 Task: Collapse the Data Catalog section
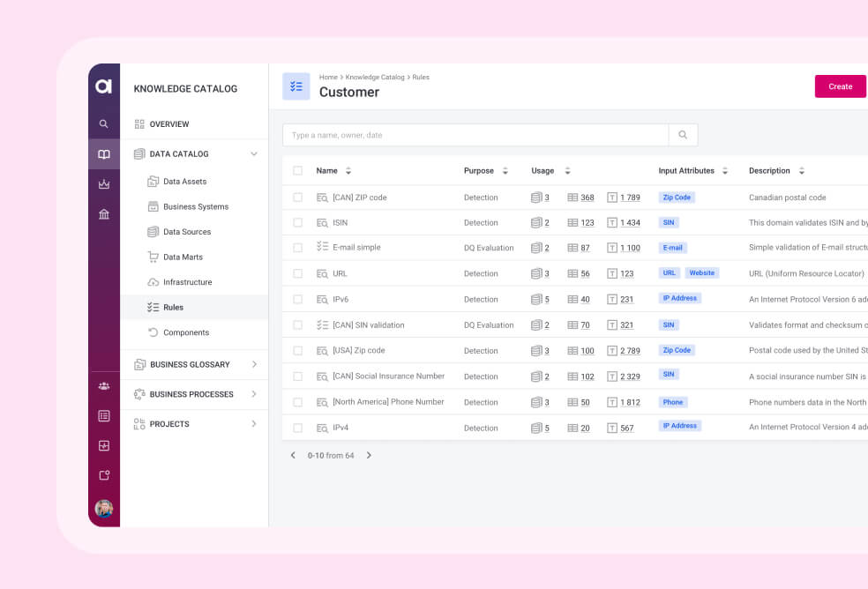coord(254,154)
